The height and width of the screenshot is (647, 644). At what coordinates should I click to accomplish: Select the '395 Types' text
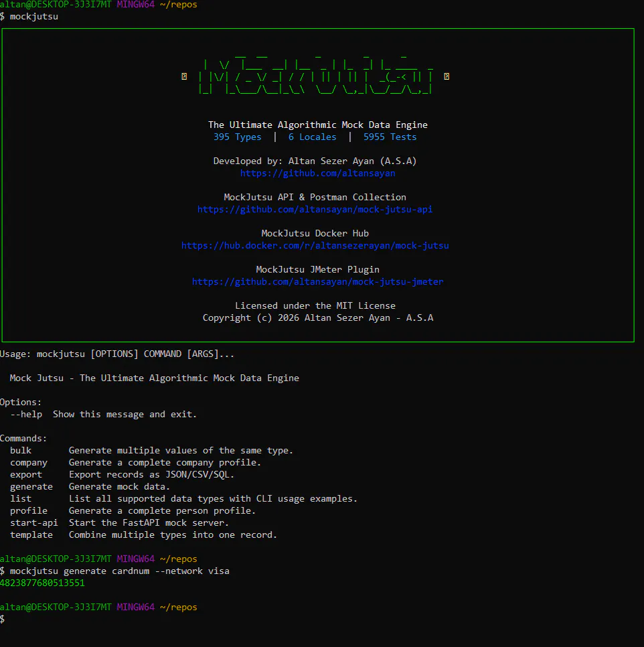(x=237, y=137)
